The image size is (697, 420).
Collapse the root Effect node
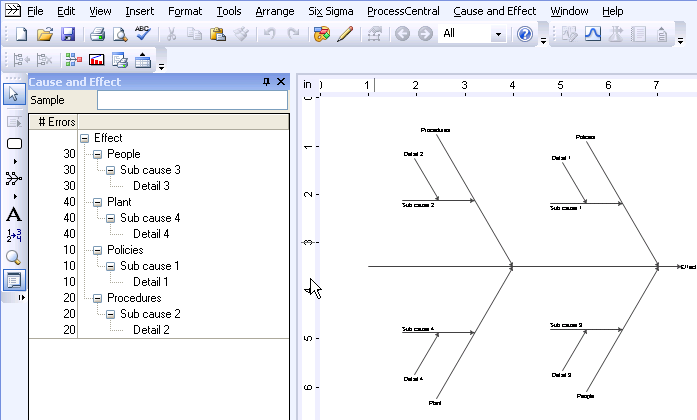tap(84, 139)
